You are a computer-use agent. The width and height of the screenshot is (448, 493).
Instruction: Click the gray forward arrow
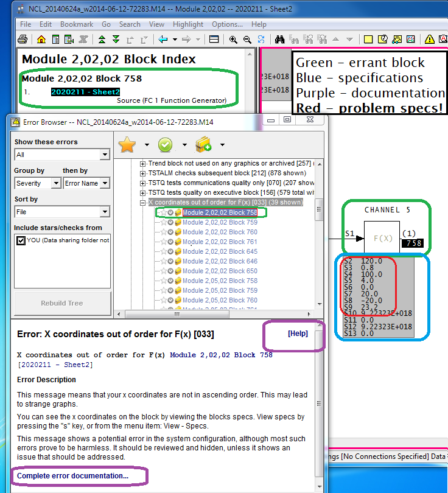click(186, 40)
